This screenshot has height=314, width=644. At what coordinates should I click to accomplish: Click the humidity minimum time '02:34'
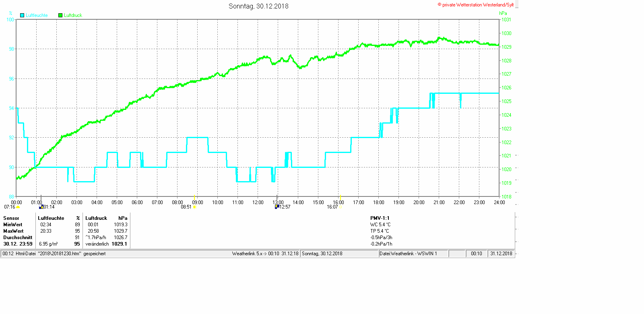point(46,225)
